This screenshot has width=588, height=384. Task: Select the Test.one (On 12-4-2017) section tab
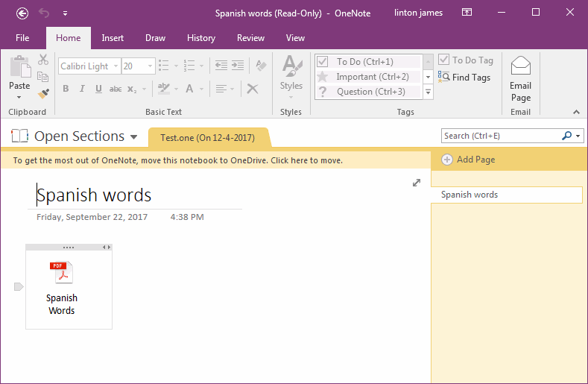tap(208, 138)
